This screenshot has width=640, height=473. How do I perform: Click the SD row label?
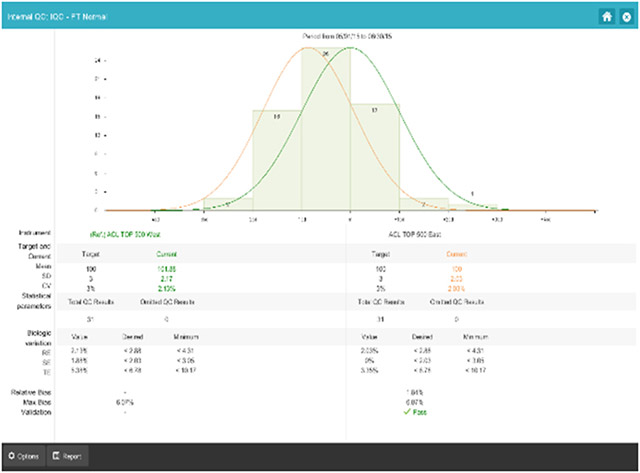point(46,276)
